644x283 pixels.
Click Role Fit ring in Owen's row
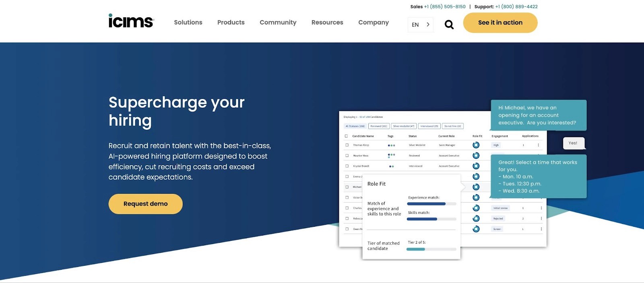pos(476,229)
